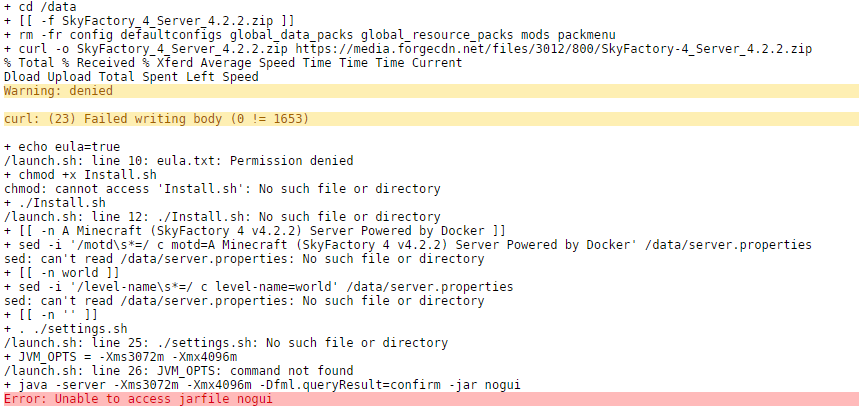Click the 'rm -fr config defaultconfigs' command line

click(x=310, y=35)
